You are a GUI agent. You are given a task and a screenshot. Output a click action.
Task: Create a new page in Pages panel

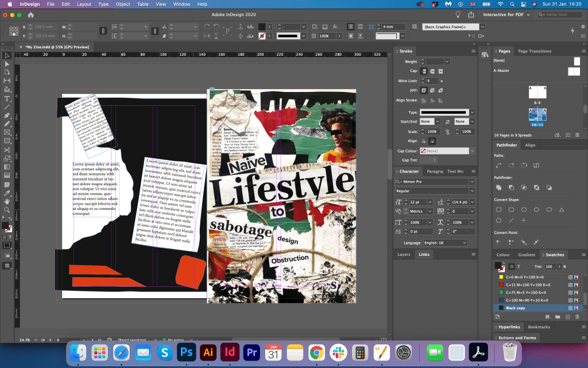567,135
